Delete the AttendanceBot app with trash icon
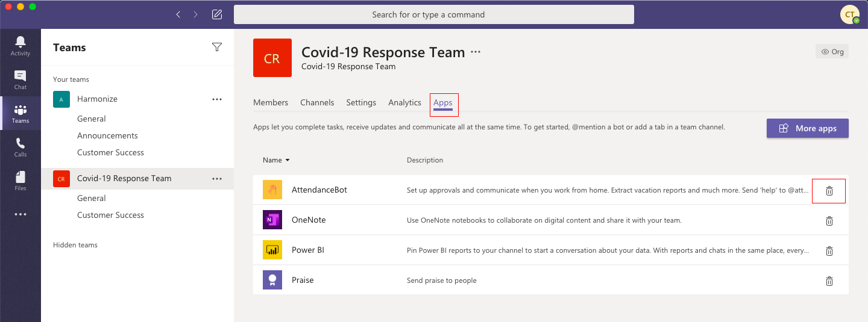 tap(829, 191)
